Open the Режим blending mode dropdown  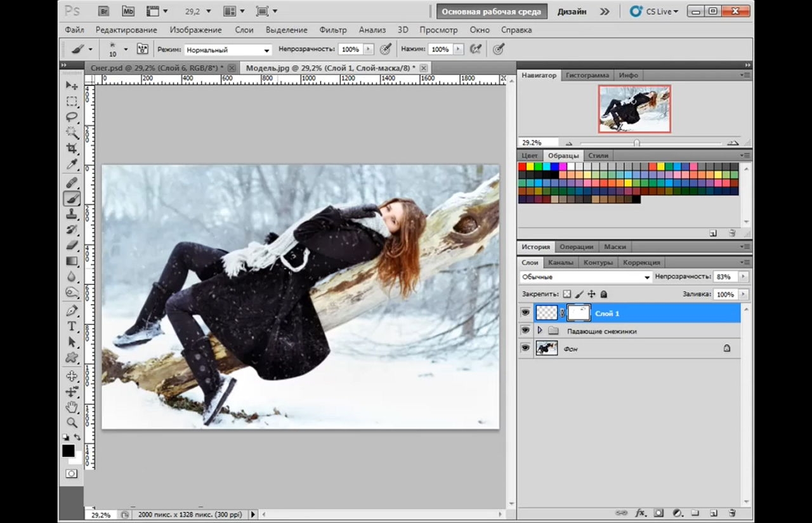(228, 50)
